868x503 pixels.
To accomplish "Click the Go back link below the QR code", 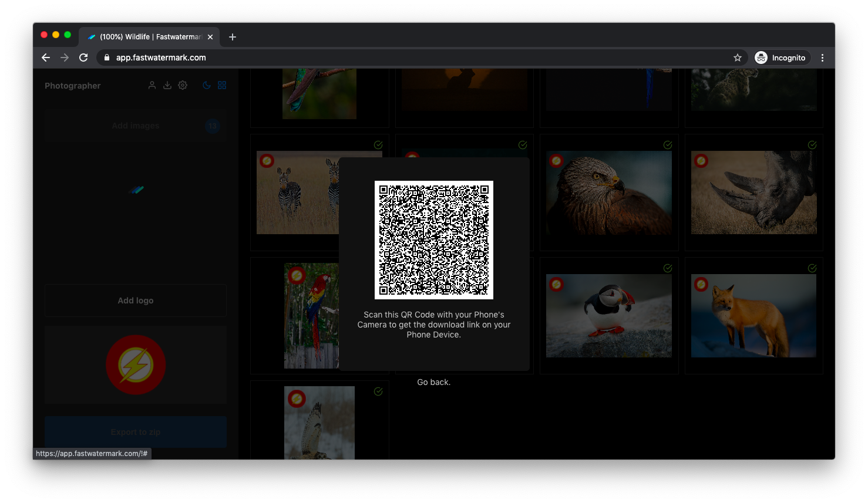I will click(x=433, y=382).
